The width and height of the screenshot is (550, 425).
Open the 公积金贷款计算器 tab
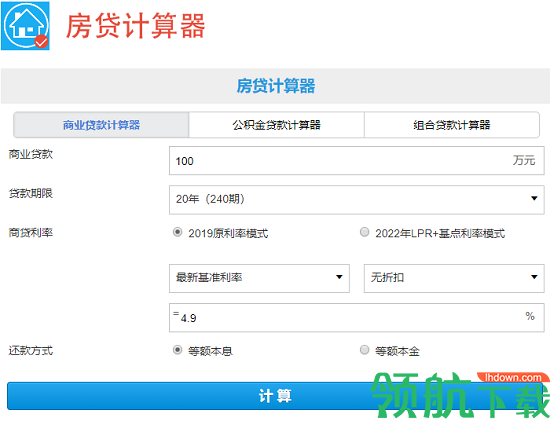[x=276, y=125]
